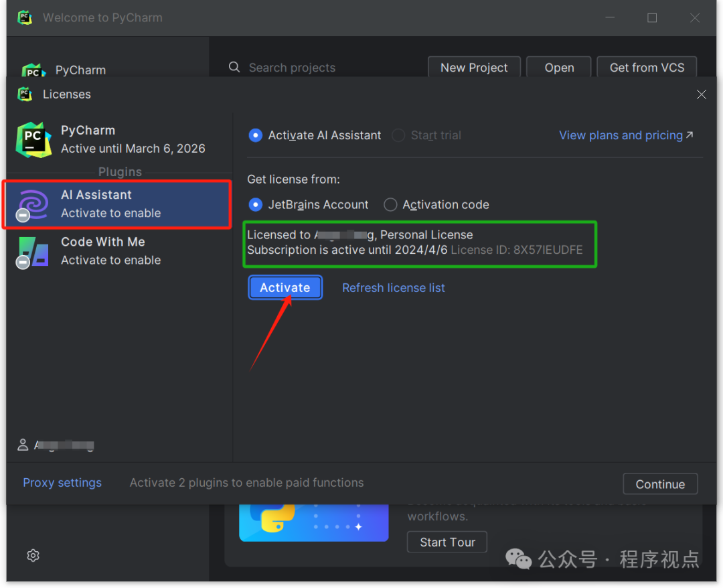723x588 pixels.
Task: Click 'Active until March 6, 2026' text
Action: 133,149
